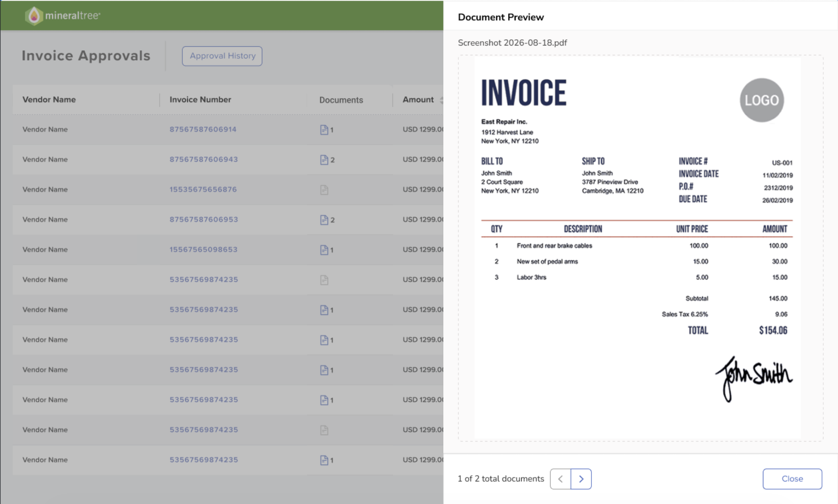Click the Documents column header

point(341,100)
